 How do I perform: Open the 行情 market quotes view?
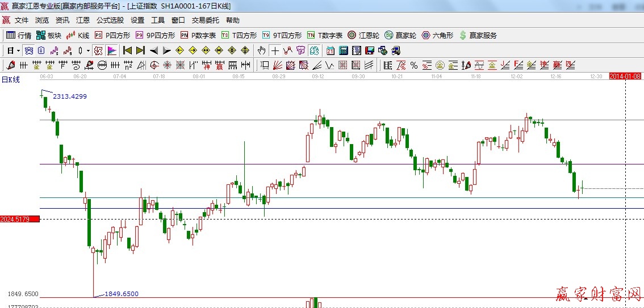point(18,35)
